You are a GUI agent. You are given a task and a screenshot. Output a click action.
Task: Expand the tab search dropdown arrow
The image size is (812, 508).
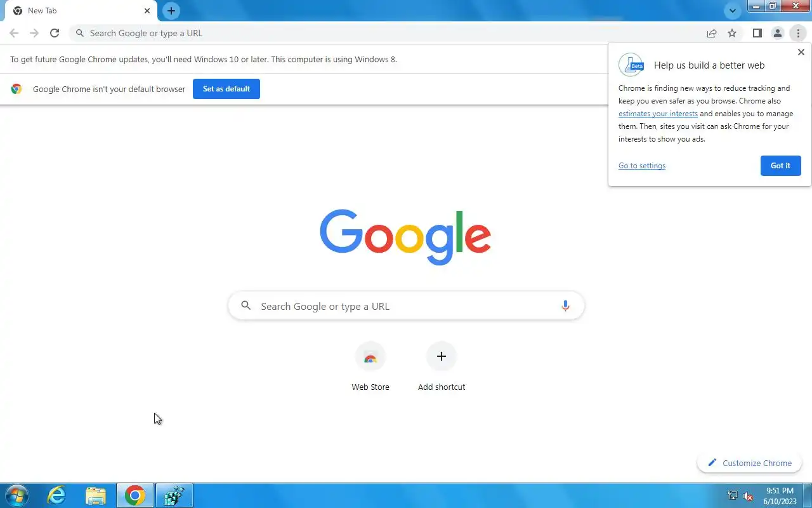point(733,11)
